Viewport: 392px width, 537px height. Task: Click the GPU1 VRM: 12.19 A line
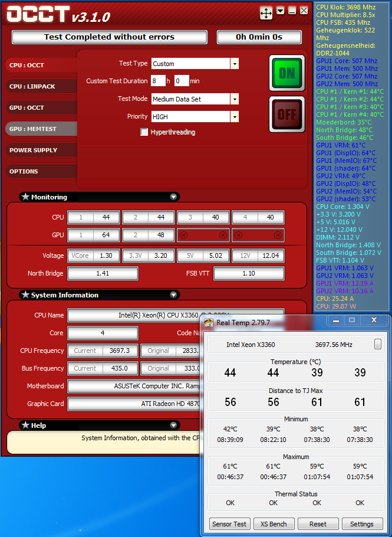coord(345,283)
